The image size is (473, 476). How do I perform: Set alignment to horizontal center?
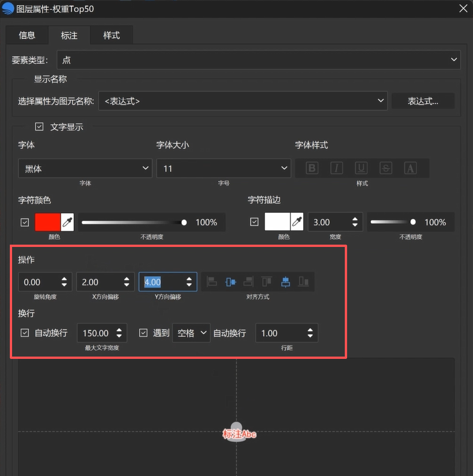tap(230, 282)
